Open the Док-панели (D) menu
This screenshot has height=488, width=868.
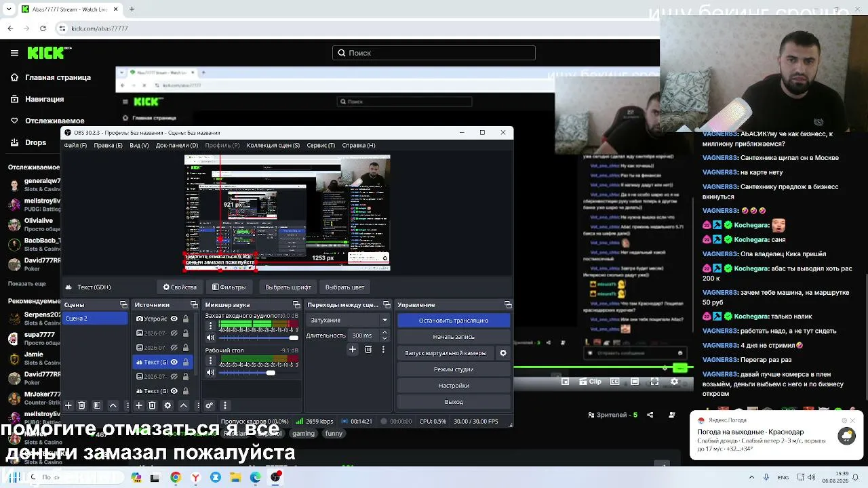tap(177, 145)
